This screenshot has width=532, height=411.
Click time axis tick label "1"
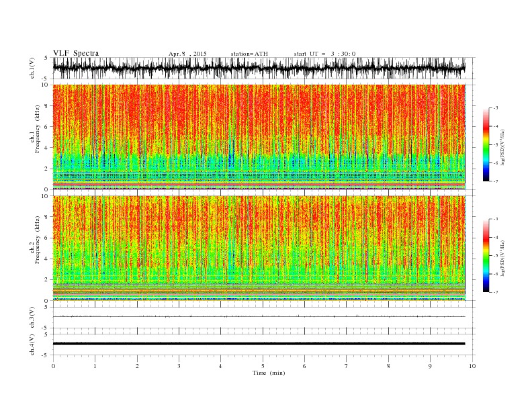point(95,366)
